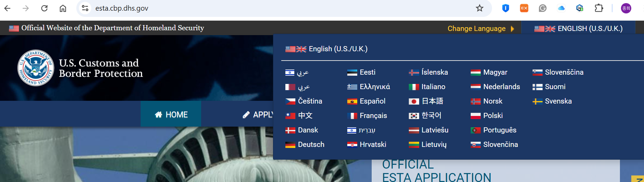Click the browser forward arrow

pos(26,8)
